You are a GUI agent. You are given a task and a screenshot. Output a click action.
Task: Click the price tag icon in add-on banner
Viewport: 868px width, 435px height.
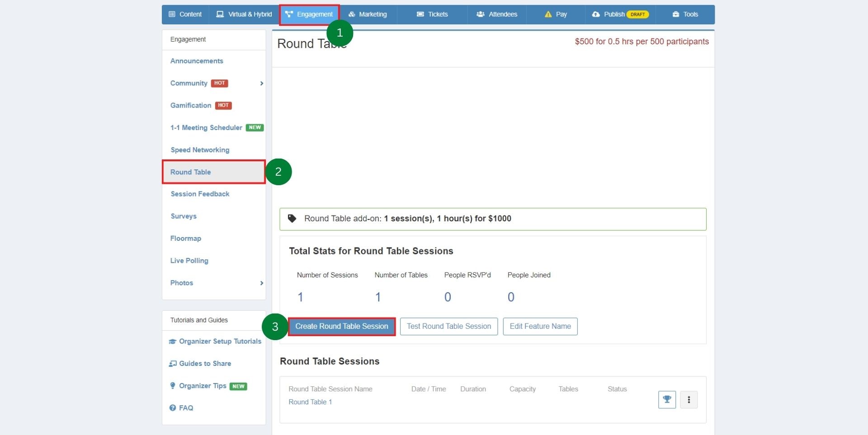tap(292, 219)
